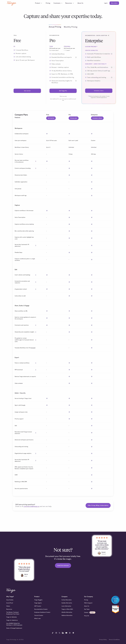Click info icon next to Automatic PII detection
126x644 pixels.
(111, 54)
